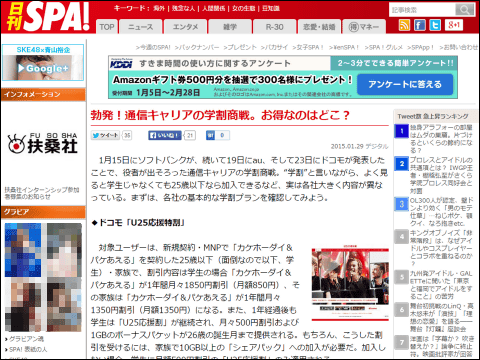This screenshot has width=480, height=360.
Task: Open ranking article 舞台初挑戦のLinQ
Action: (x=441, y=317)
